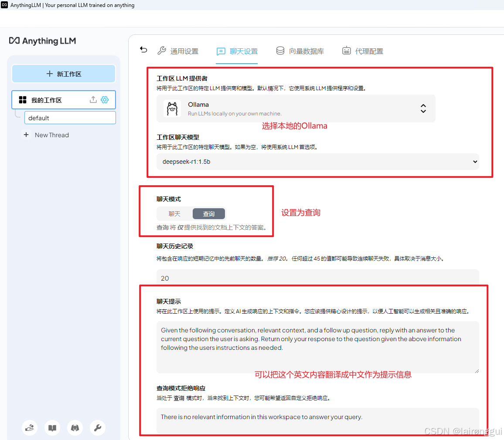Click the Ollama llama logo
The image size is (504, 440).
pos(172,108)
